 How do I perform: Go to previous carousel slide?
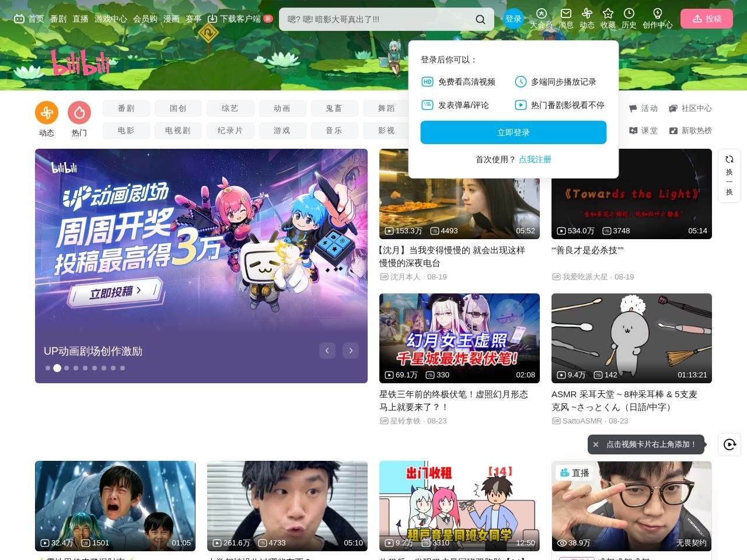coord(327,351)
